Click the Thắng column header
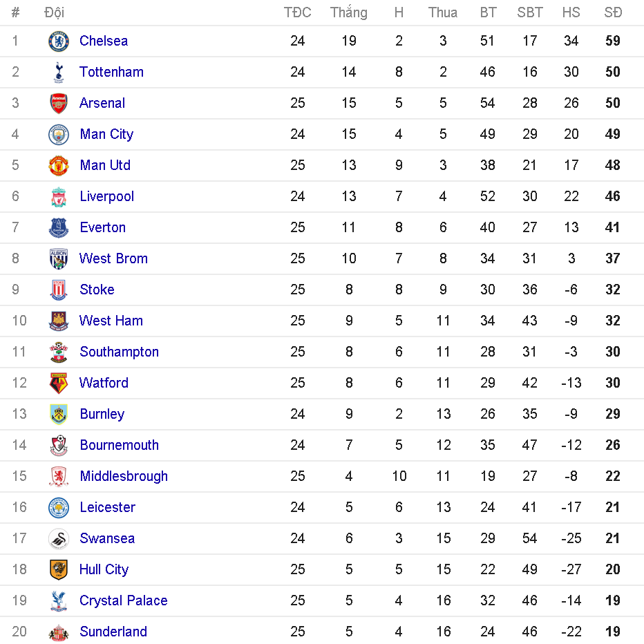 click(x=349, y=12)
